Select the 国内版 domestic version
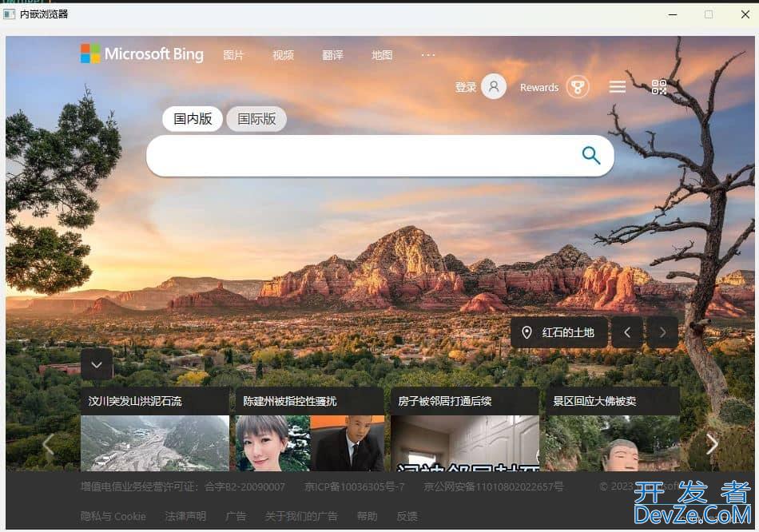This screenshot has height=532, width=759. point(193,119)
